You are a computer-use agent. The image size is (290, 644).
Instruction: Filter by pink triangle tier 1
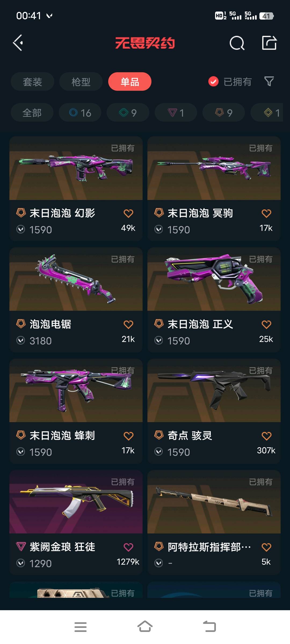click(176, 113)
